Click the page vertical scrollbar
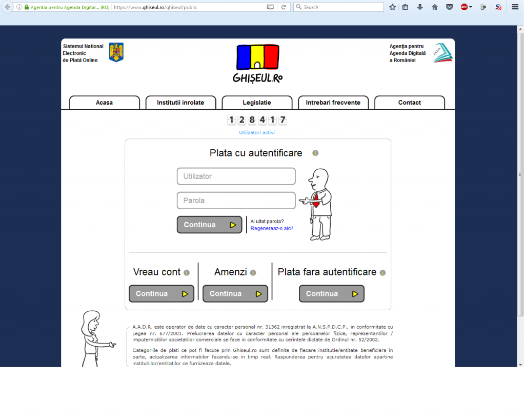Screen dimensions: 525x420 tap(520, 174)
